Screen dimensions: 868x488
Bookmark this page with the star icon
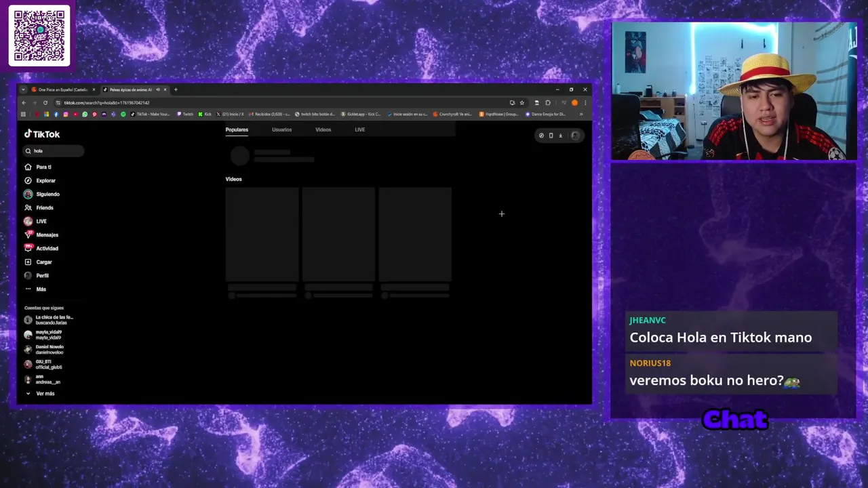(x=522, y=103)
